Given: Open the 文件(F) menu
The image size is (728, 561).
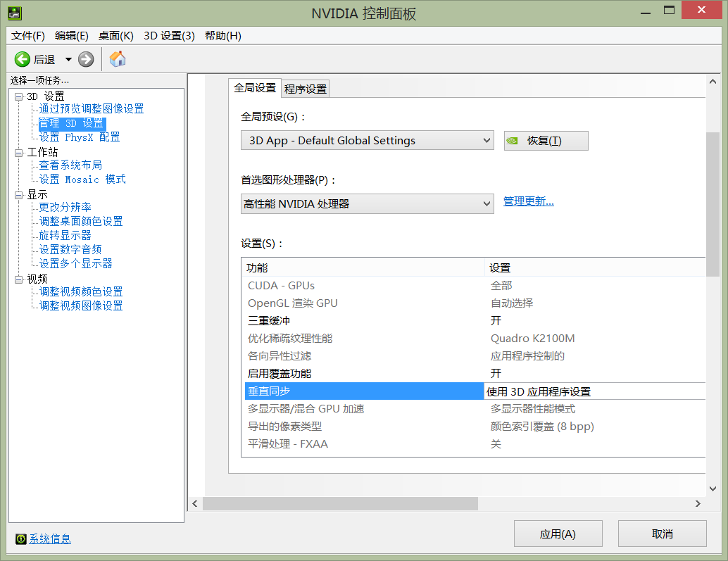Looking at the screenshot, I should click(x=28, y=36).
